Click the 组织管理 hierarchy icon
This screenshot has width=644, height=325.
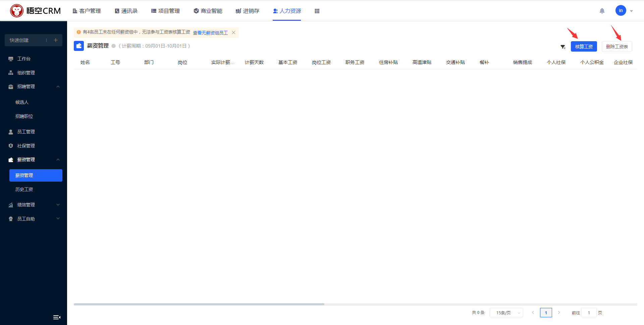tap(11, 73)
